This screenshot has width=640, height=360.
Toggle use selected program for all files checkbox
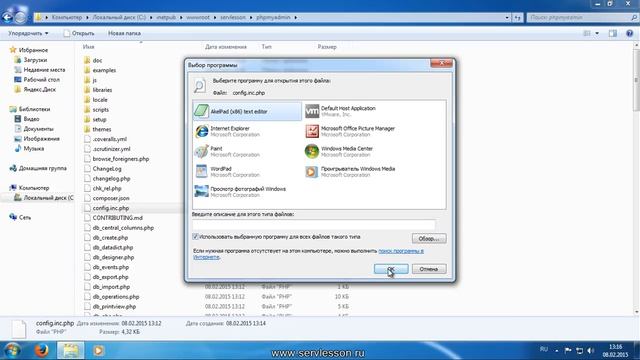tap(196, 237)
